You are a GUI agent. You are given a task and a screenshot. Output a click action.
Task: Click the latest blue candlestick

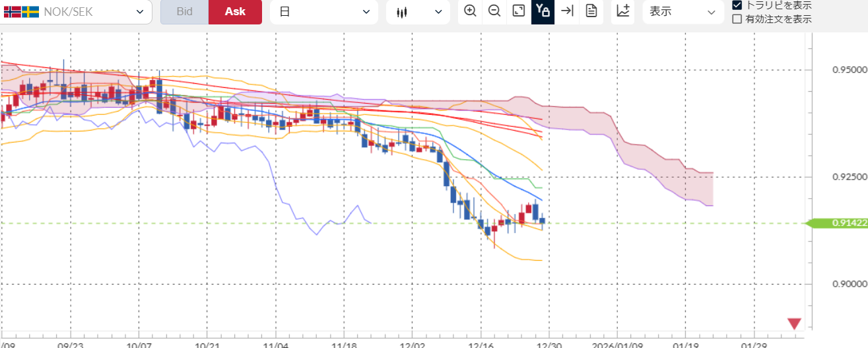pos(542,221)
